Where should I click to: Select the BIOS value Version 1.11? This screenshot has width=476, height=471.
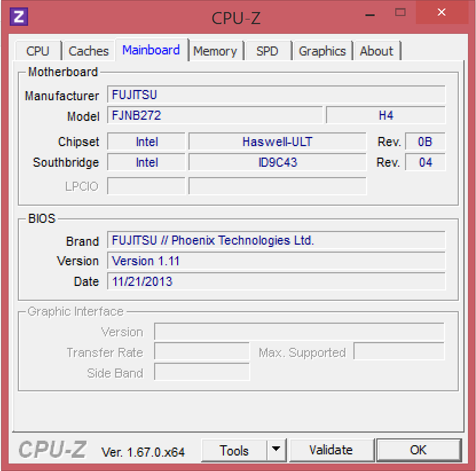pyautogui.click(x=276, y=261)
